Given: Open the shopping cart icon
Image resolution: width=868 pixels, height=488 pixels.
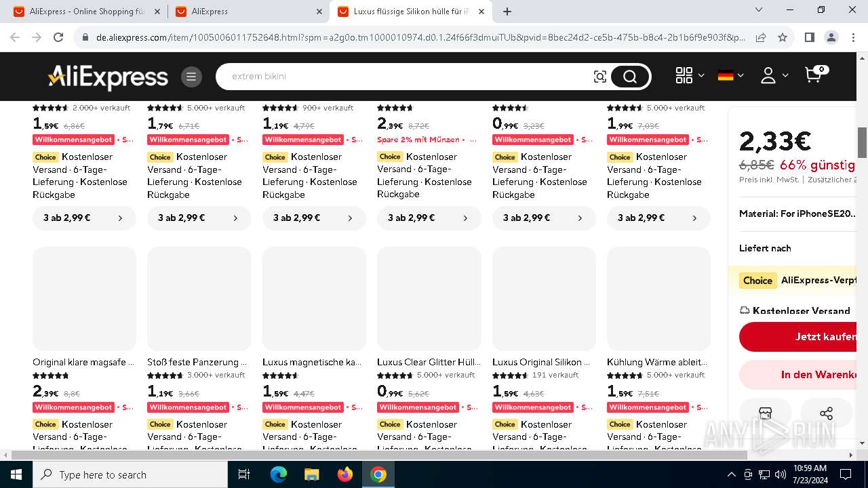Looking at the screenshot, I should pyautogui.click(x=814, y=75).
